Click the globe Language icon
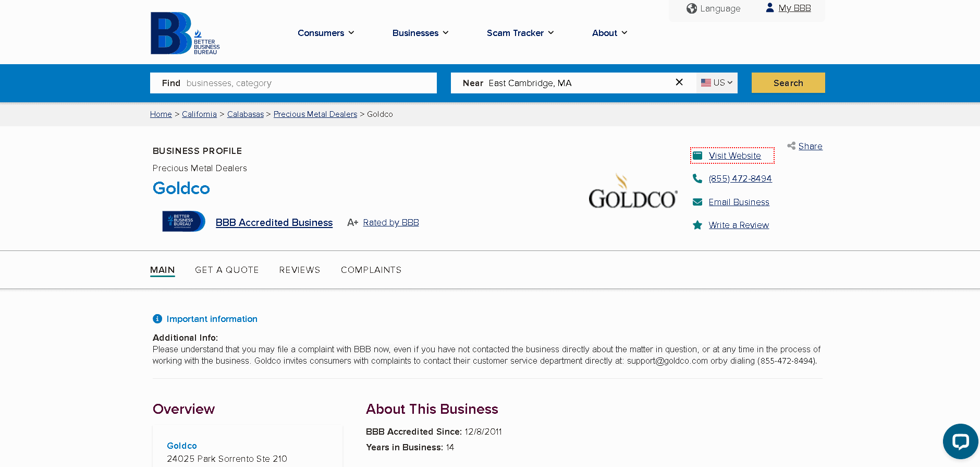Image resolution: width=980 pixels, height=467 pixels. [x=692, y=8]
